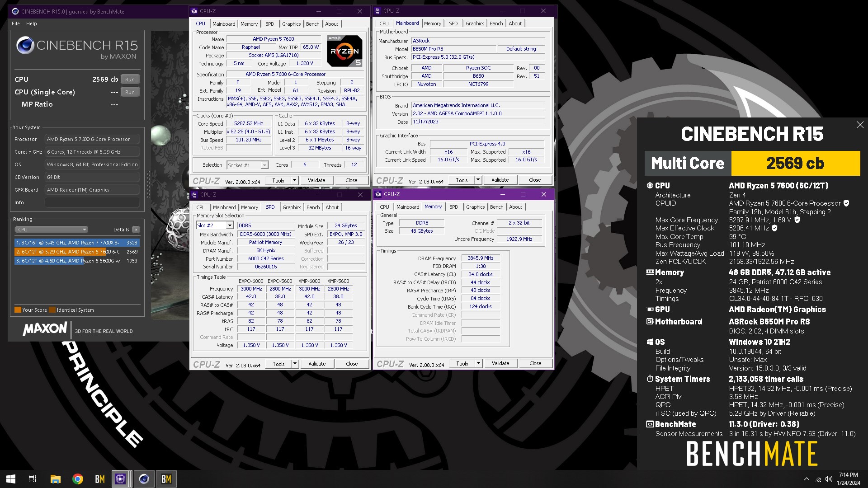This screenshot has width=868, height=488.
Task: Click Max Effective Clock shield icon
Action: pos(774,228)
